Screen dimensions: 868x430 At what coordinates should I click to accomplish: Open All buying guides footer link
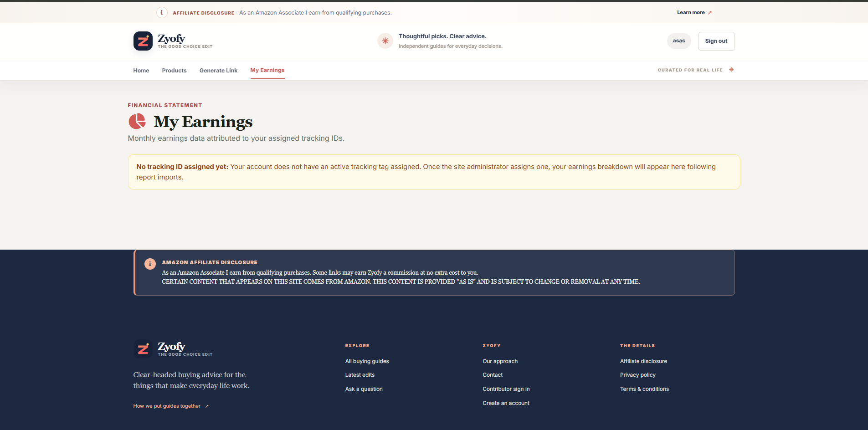click(x=367, y=361)
